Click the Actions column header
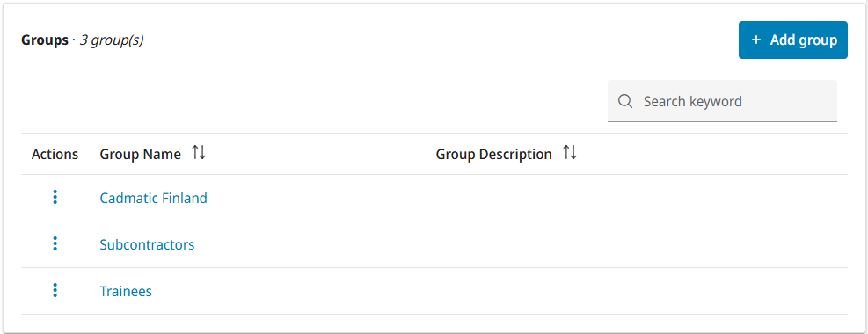Image resolution: width=868 pixels, height=334 pixels. (x=55, y=155)
